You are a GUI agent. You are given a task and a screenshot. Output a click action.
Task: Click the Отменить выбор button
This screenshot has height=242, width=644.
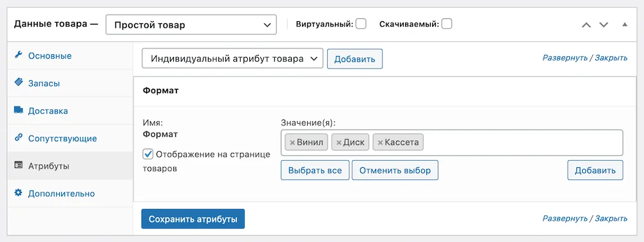click(395, 170)
